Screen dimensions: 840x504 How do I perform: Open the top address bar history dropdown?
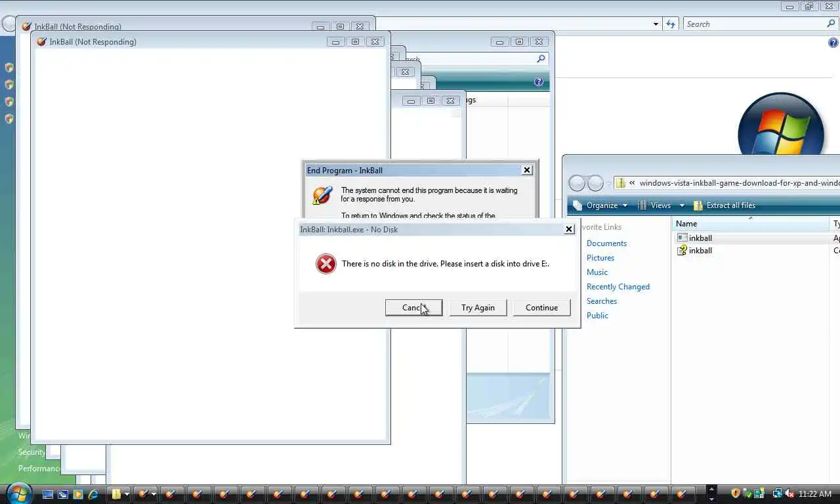pos(656,24)
